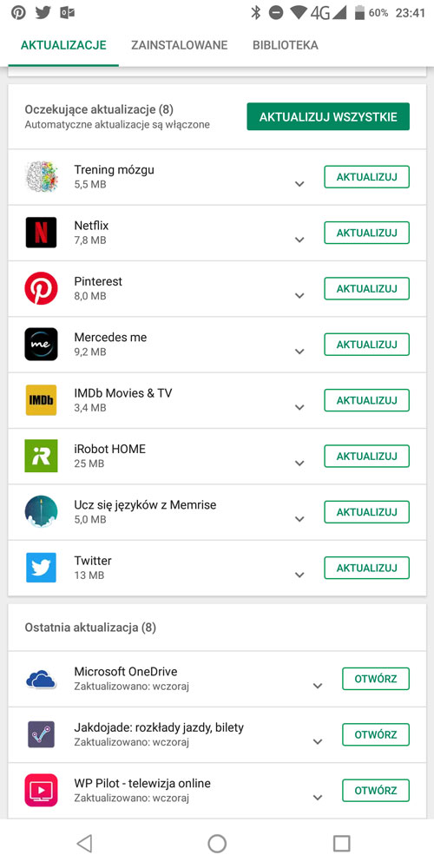Expand Twitter update details arrow
Viewport: 434px width, 868px height.
click(x=299, y=575)
